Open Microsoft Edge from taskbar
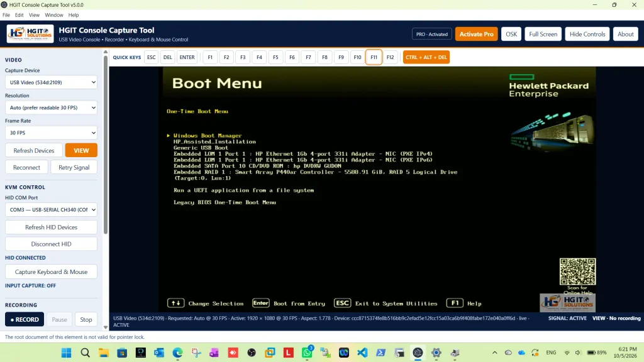 (x=177, y=353)
